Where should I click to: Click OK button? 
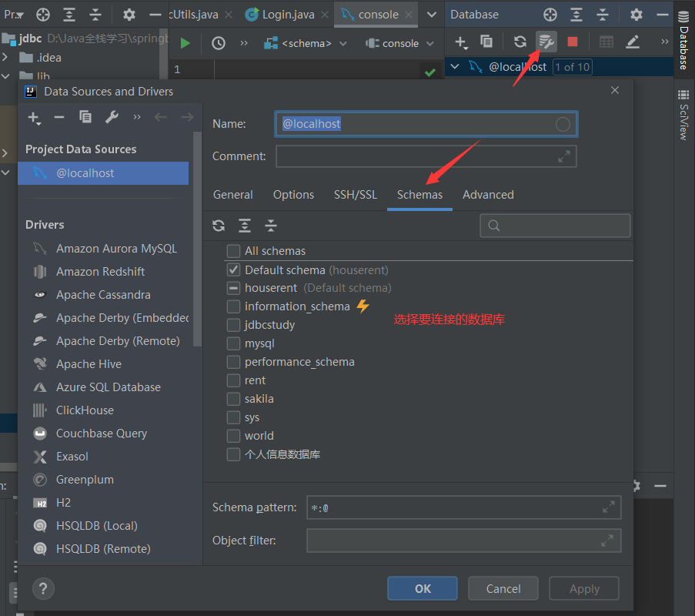pyautogui.click(x=423, y=588)
